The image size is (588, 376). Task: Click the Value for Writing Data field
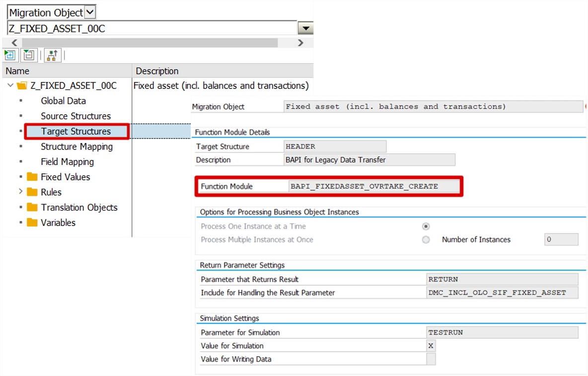coord(431,359)
